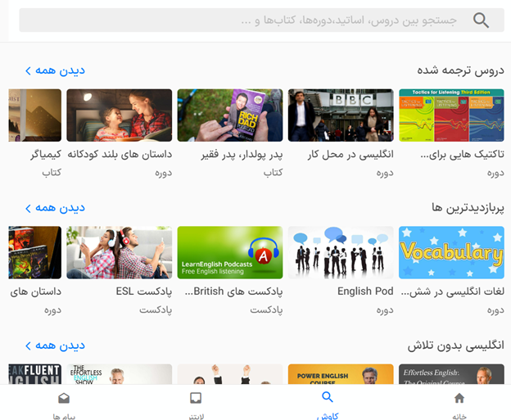The image size is (511, 420).
Task: Open Effortless English Original Course thumbnail
Action: (451, 374)
